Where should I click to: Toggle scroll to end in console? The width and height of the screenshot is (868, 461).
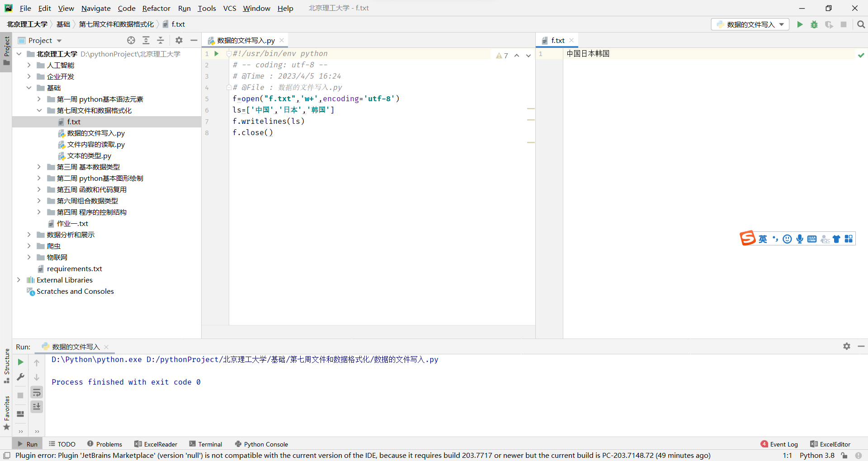click(x=37, y=407)
